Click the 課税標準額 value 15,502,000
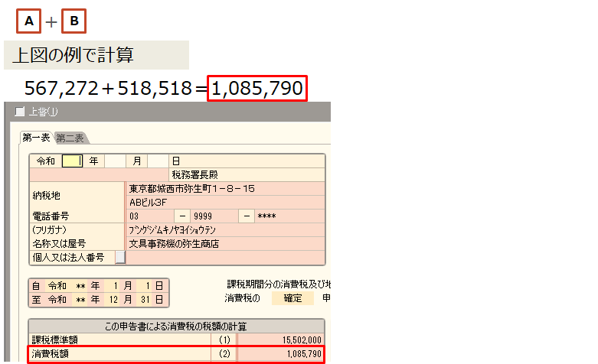The height and width of the screenshot is (364, 598). point(281,340)
